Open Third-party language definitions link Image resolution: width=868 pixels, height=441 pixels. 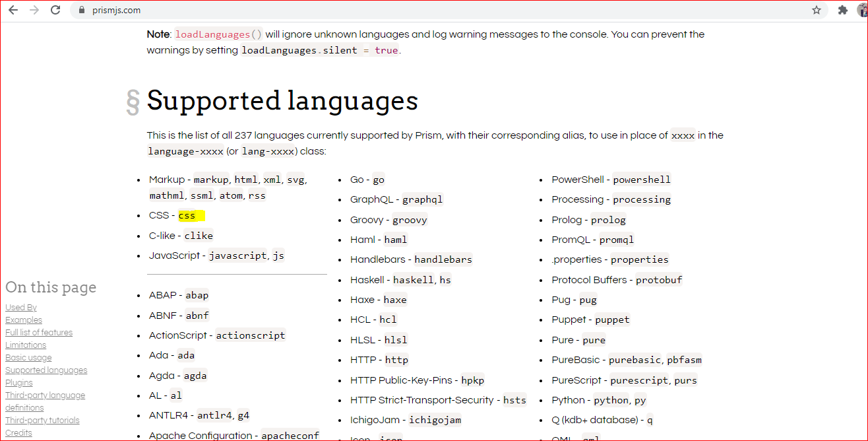(x=45, y=401)
